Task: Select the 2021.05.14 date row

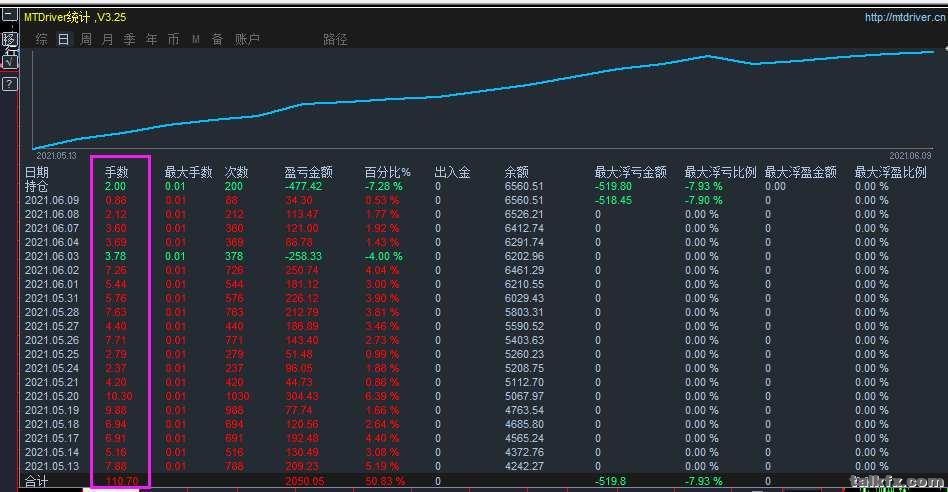Action: point(52,452)
